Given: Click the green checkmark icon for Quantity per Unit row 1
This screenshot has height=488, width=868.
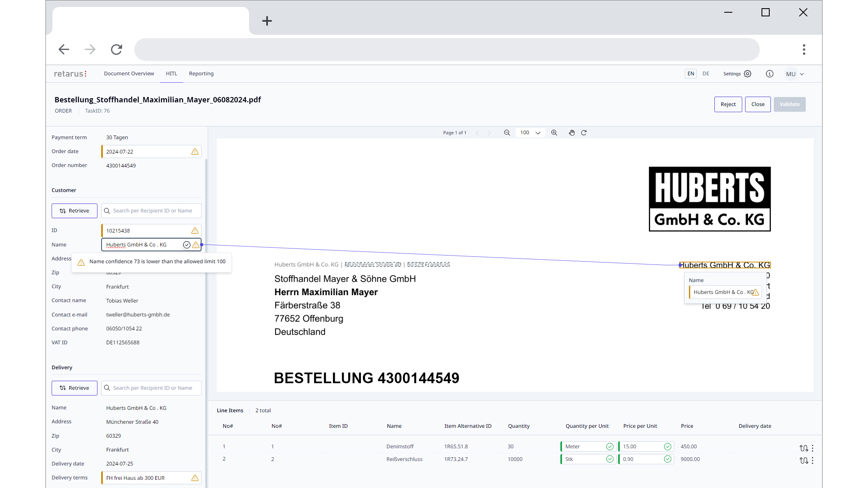Looking at the screenshot, I should [x=609, y=446].
